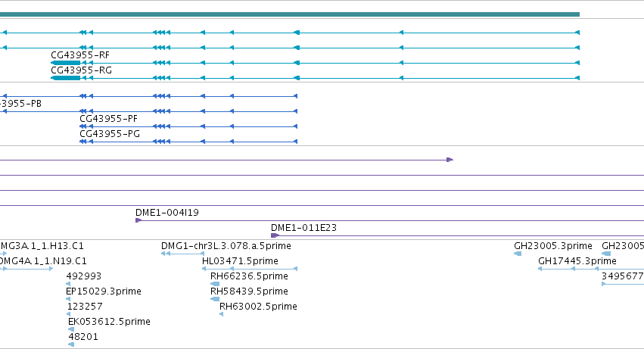Click the right-pointing arrowhead ending the purple line
Image resolution: width=644 pixels, height=349 pixels.
click(450, 160)
